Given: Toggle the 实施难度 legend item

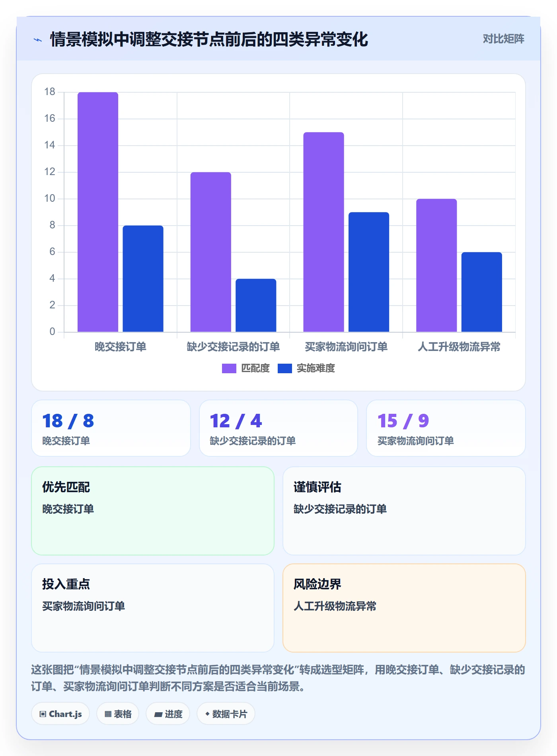Looking at the screenshot, I should coord(306,368).
